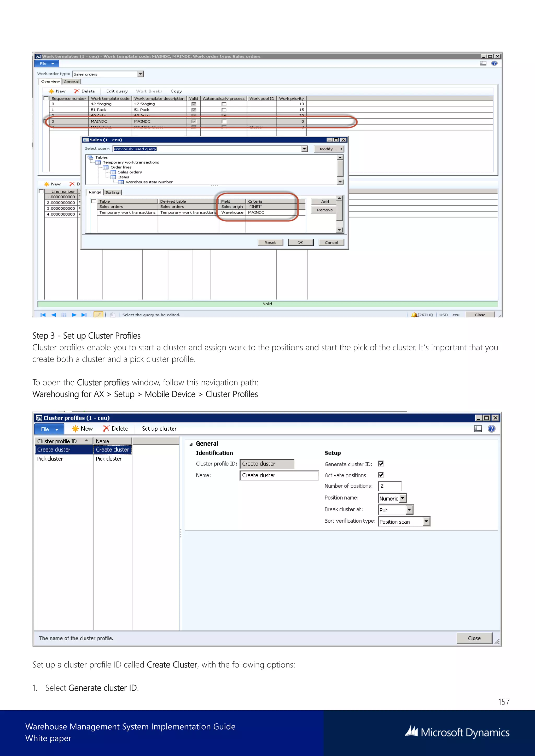This screenshot has height=756, width=535.
Task: Select Order lines tree node
Action: pyautogui.click(x=121, y=167)
